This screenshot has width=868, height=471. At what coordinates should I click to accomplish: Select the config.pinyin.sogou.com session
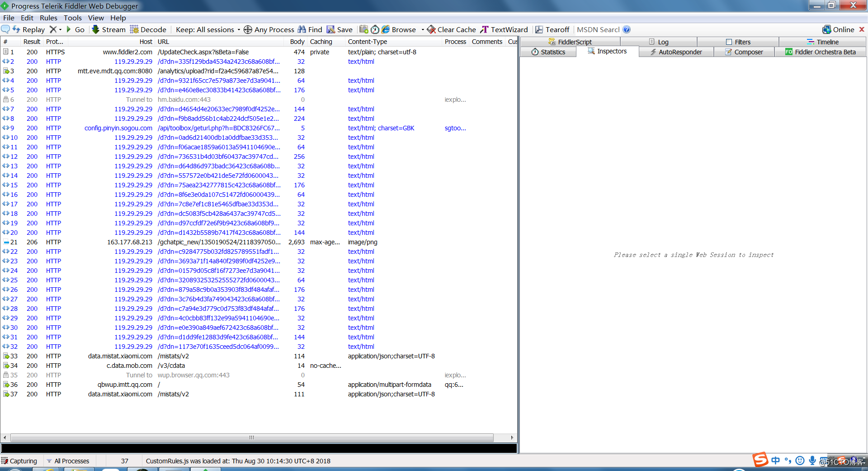point(259,128)
